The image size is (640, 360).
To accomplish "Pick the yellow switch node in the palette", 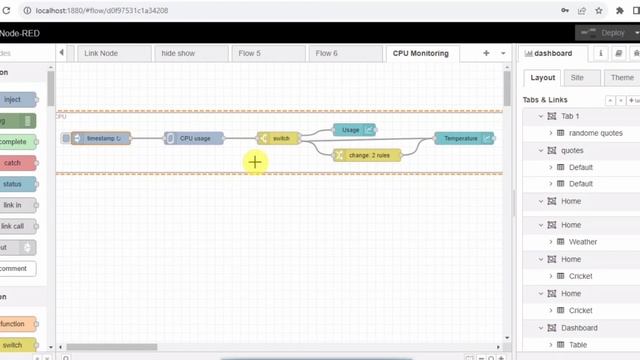I will 18,345.
